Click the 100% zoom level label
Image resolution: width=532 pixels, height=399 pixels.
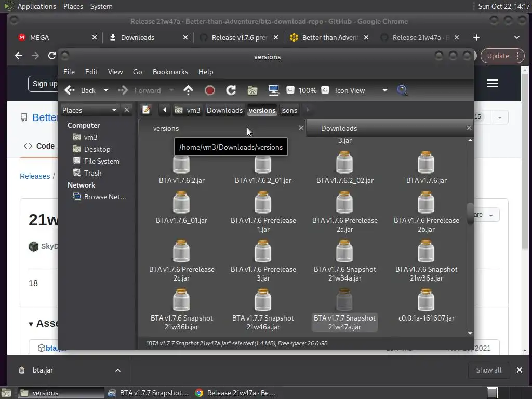[308, 90]
